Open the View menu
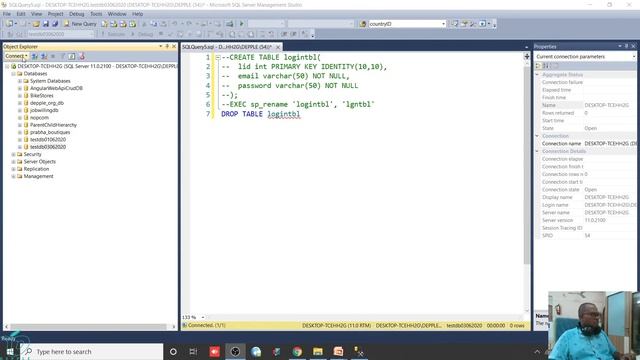The image size is (640, 360). [x=36, y=14]
